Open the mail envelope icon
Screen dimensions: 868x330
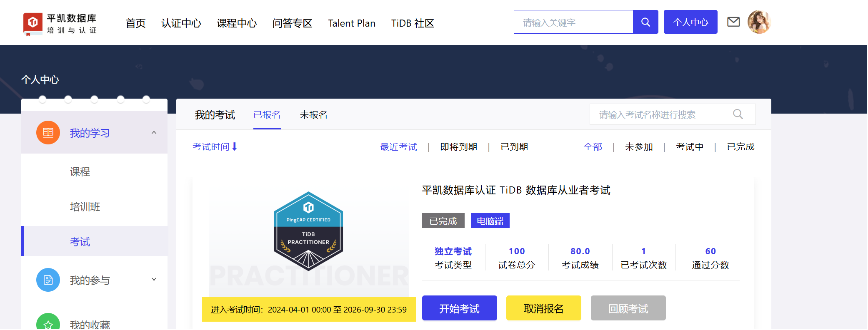click(x=733, y=22)
